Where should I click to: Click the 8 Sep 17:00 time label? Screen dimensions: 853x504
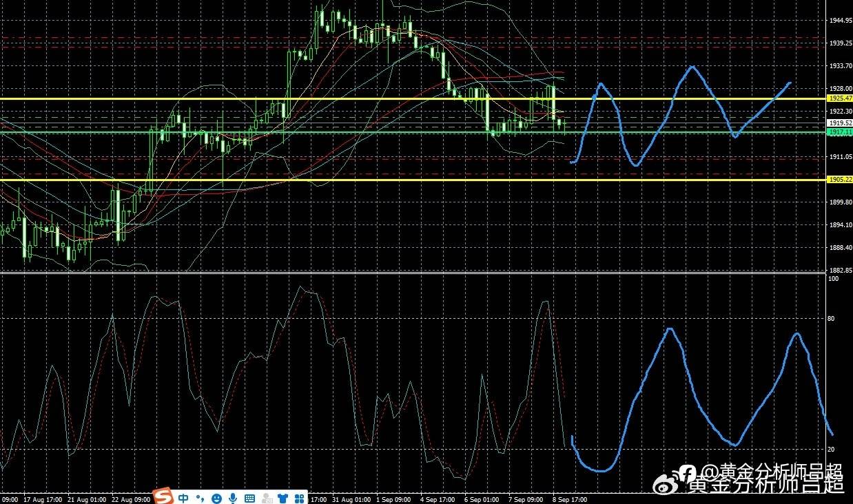point(571,499)
